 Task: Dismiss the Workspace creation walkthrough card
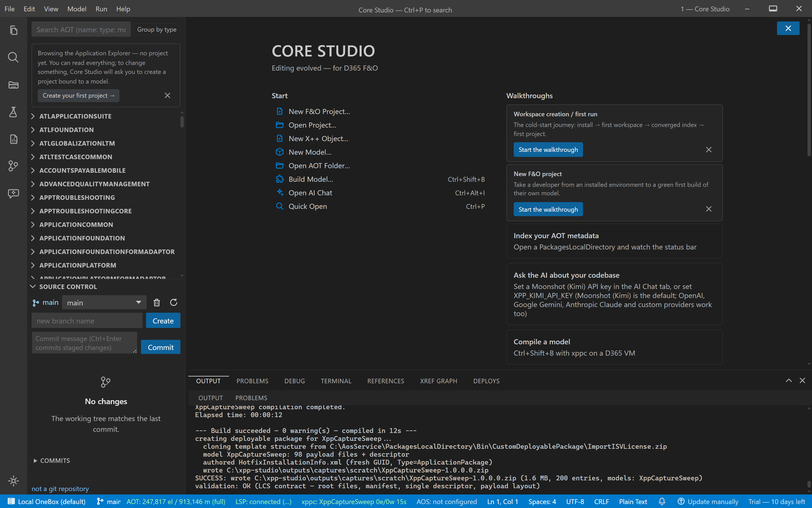coord(709,150)
